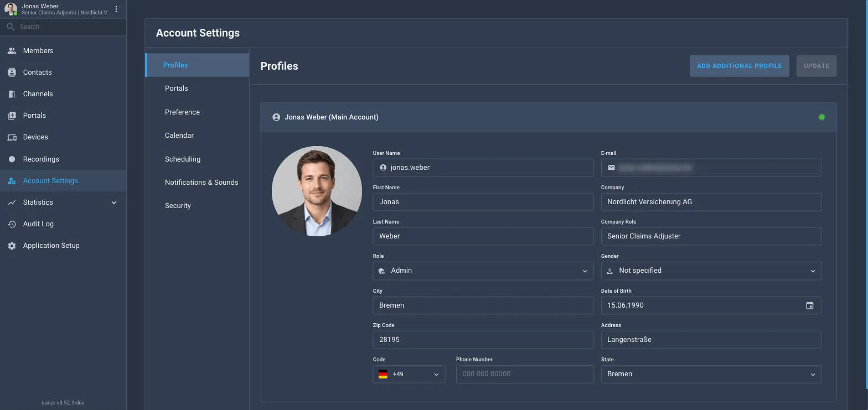Click the person icon in Gender field

coord(610,271)
